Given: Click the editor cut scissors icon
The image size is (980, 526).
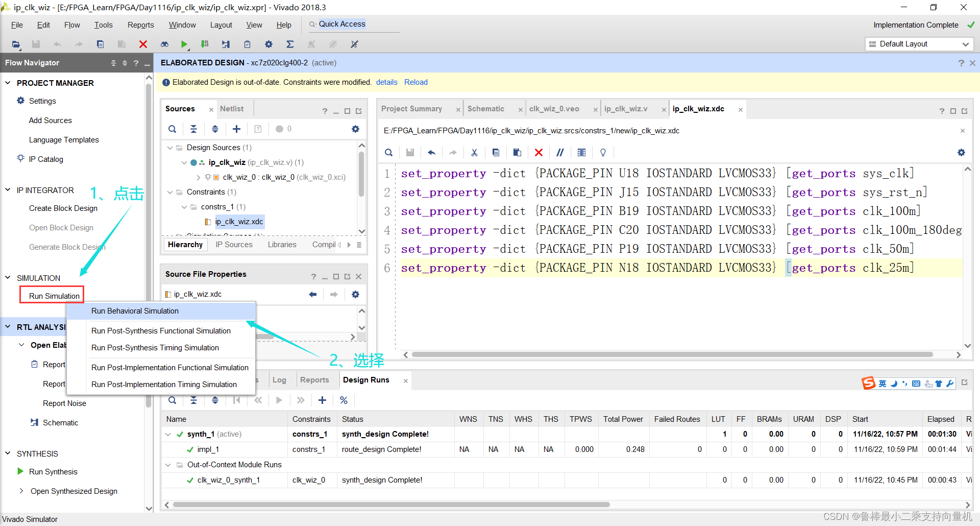Looking at the screenshot, I should [474, 153].
